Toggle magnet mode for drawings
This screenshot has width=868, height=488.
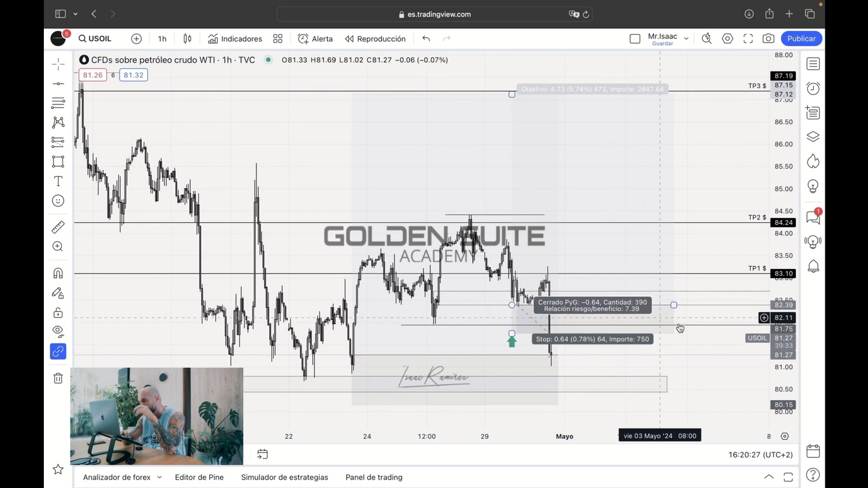click(x=58, y=273)
